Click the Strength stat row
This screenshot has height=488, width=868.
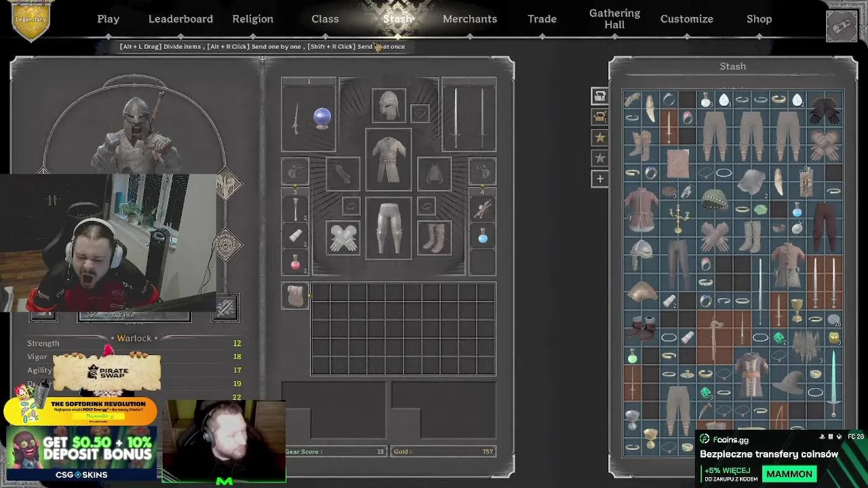coord(134,343)
